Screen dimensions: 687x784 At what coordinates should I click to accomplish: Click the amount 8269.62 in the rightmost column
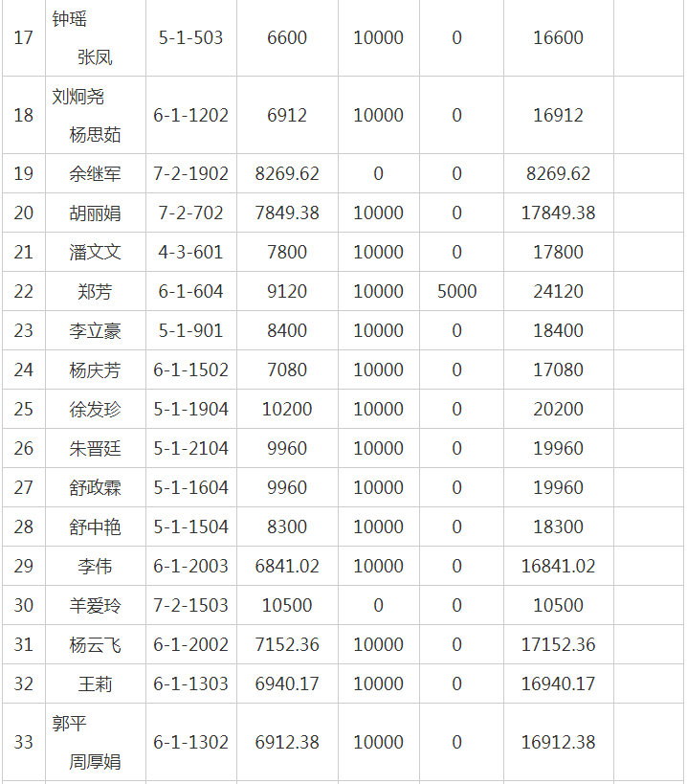click(x=558, y=173)
